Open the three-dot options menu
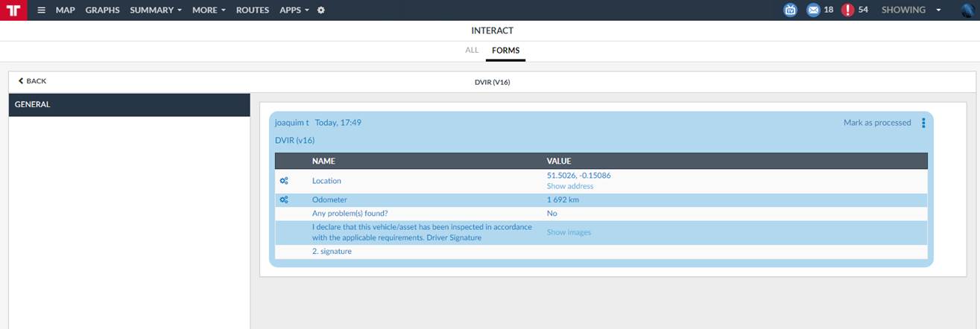The height and width of the screenshot is (329, 980). coord(923,123)
